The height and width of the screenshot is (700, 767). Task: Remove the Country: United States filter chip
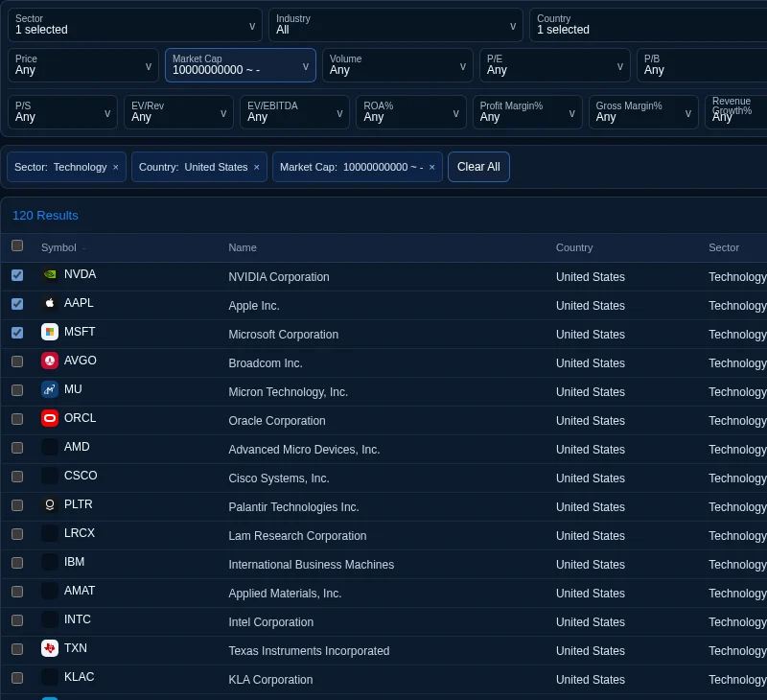[x=256, y=167]
